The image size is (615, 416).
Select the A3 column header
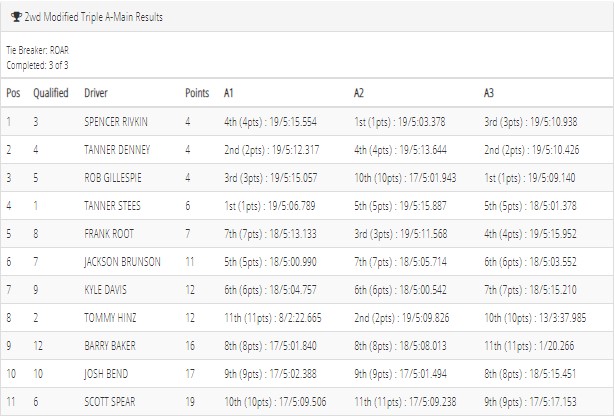coord(489,93)
